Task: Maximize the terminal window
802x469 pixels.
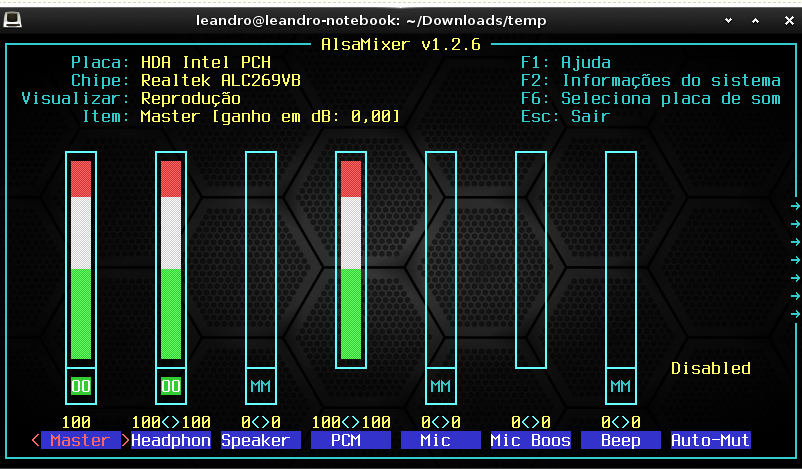Action: point(755,20)
